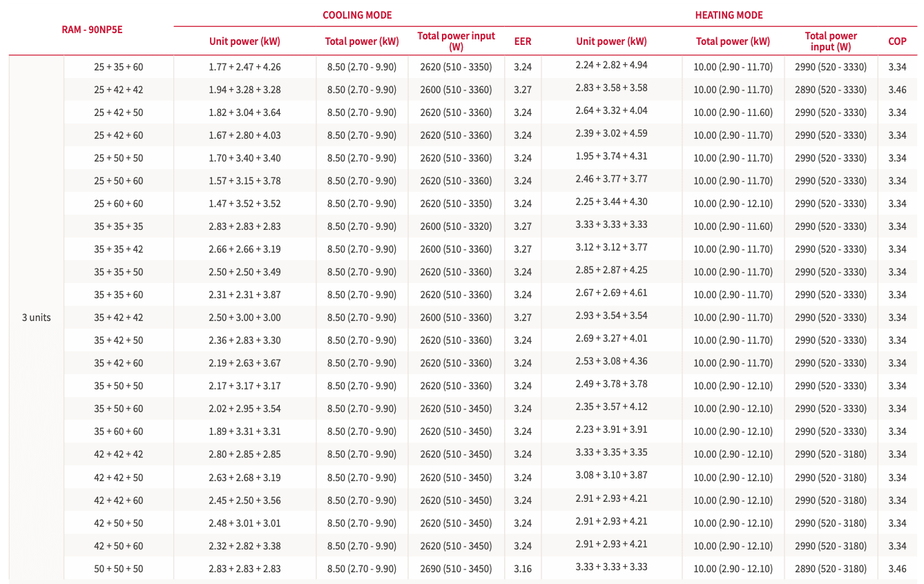Click heating unit power 3.33 + 3.35 + 3.35
Screen dimensions: 924x584
click(x=611, y=452)
